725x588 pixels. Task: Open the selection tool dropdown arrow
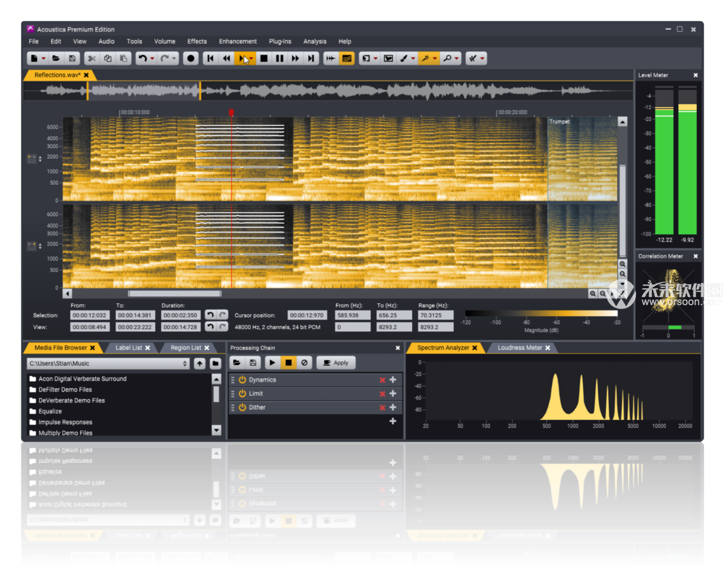pyautogui.click(x=375, y=59)
